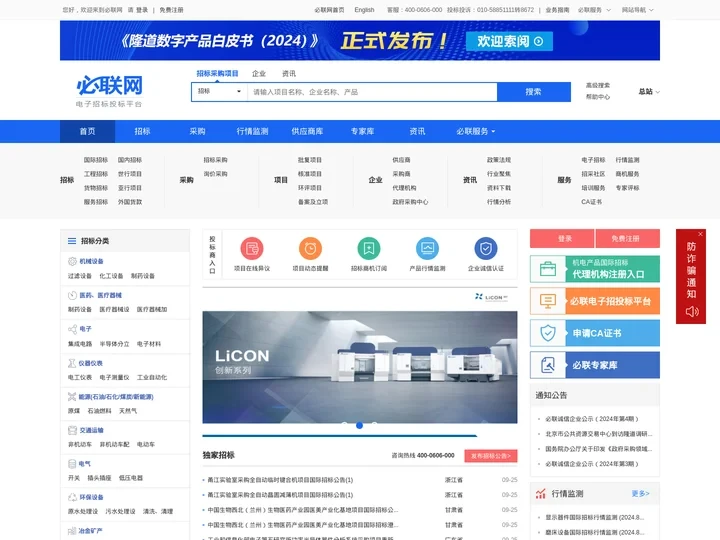
Task: Open the 专家库 navigation menu item
Action: pos(362,131)
